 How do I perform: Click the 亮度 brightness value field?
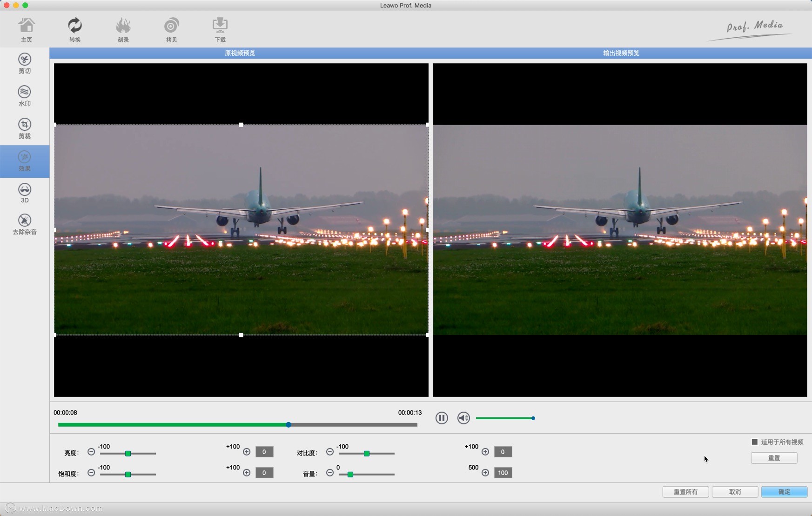tap(264, 452)
